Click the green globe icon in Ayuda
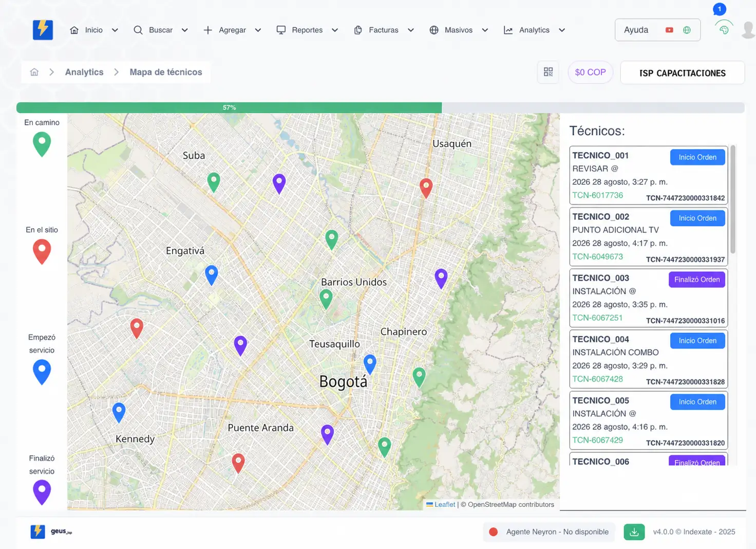756x549 pixels. click(687, 30)
